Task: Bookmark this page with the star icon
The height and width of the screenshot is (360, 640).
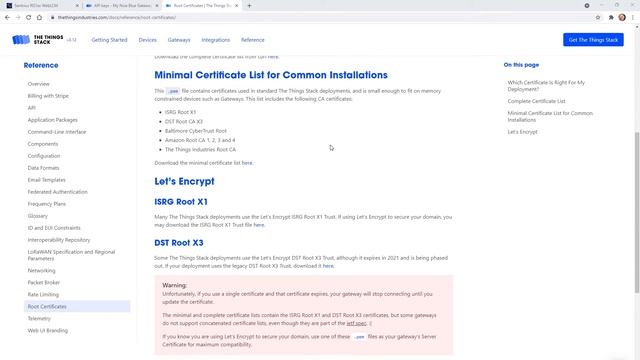Action: 598,18
